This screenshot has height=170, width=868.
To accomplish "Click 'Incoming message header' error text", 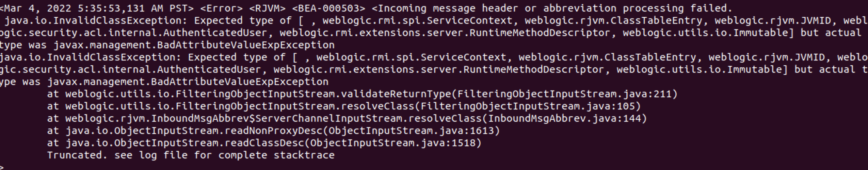I will click(448, 8).
